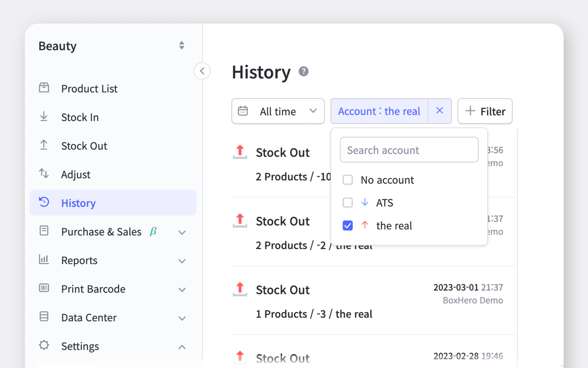Open the Data Center icon
The image size is (588, 368).
click(44, 317)
